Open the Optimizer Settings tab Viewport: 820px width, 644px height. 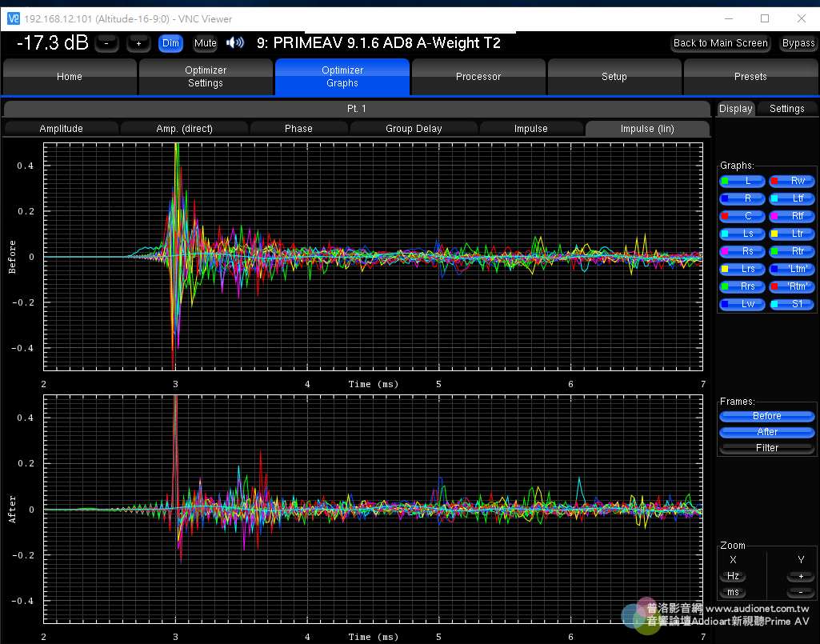coord(206,77)
